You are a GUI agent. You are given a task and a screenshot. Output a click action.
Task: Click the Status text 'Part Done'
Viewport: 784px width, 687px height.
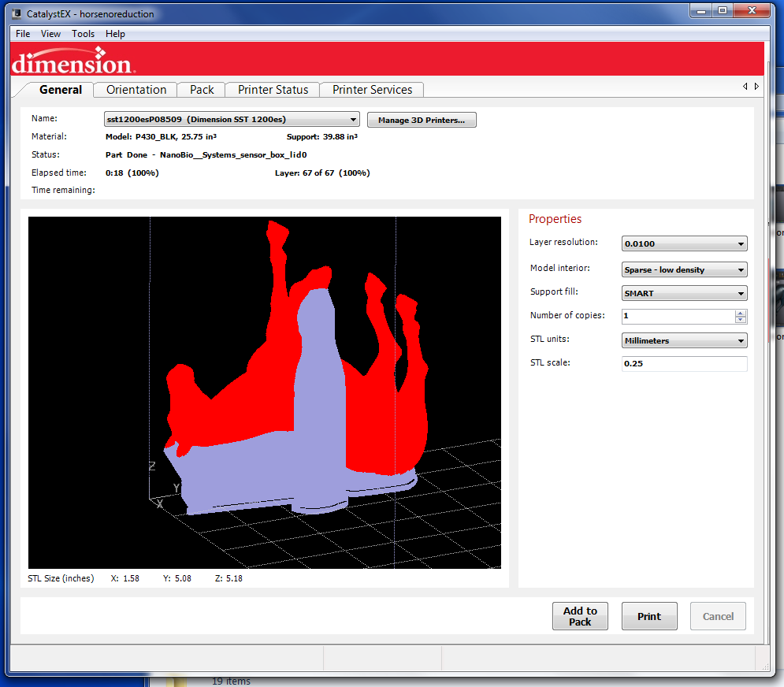click(x=126, y=155)
